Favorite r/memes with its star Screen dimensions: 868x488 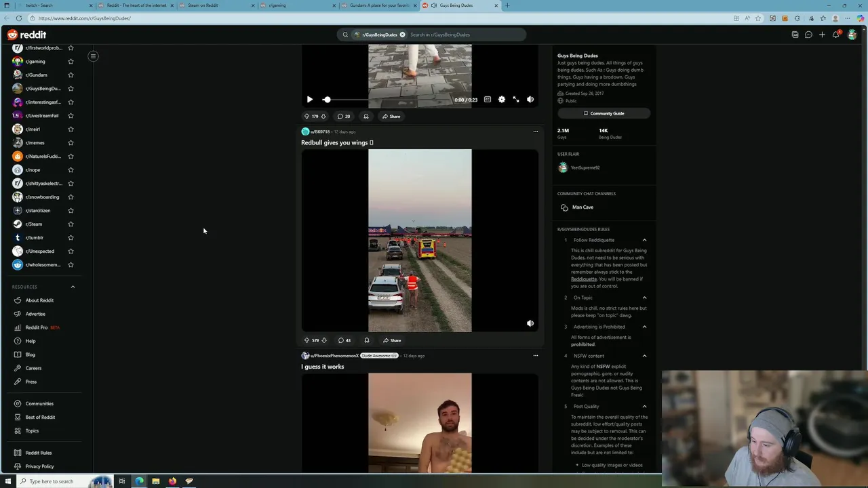[71, 143]
